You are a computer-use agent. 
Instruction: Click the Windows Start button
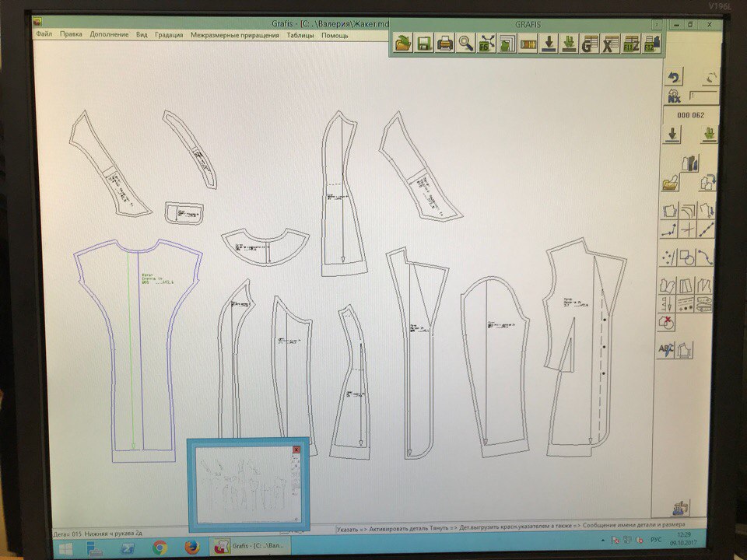point(65,547)
